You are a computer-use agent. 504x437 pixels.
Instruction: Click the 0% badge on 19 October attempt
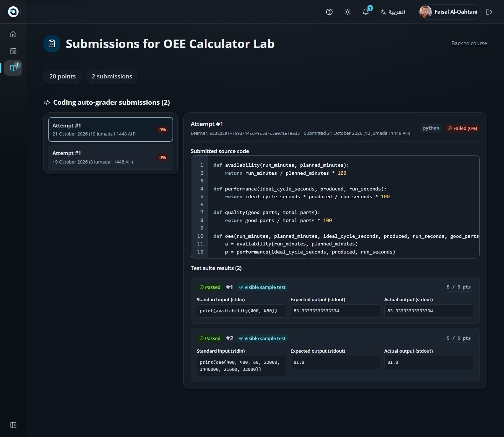pos(163,158)
